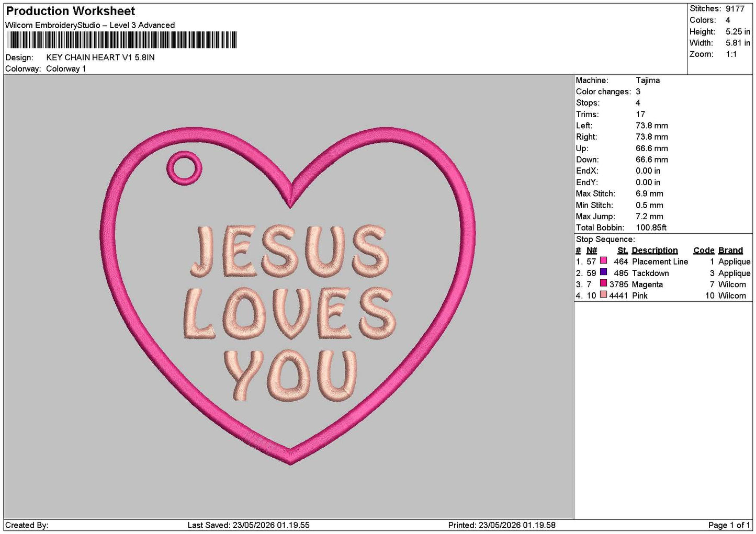This screenshot has height=534, width=756.
Task: Click the Up value 66.6 mm
Action: 652,149
